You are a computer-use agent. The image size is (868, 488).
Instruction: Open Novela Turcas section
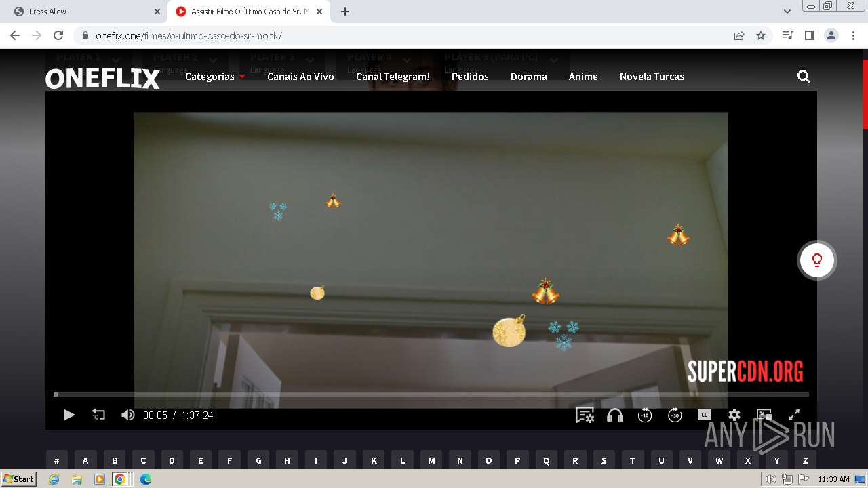point(652,77)
